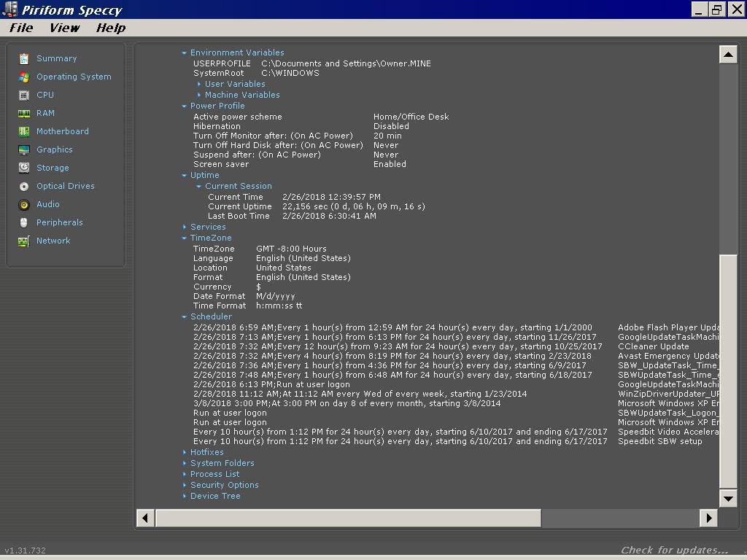The height and width of the screenshot is (560, 747).
Task: Open the Optical Drives section link
Action: (66, 186)
